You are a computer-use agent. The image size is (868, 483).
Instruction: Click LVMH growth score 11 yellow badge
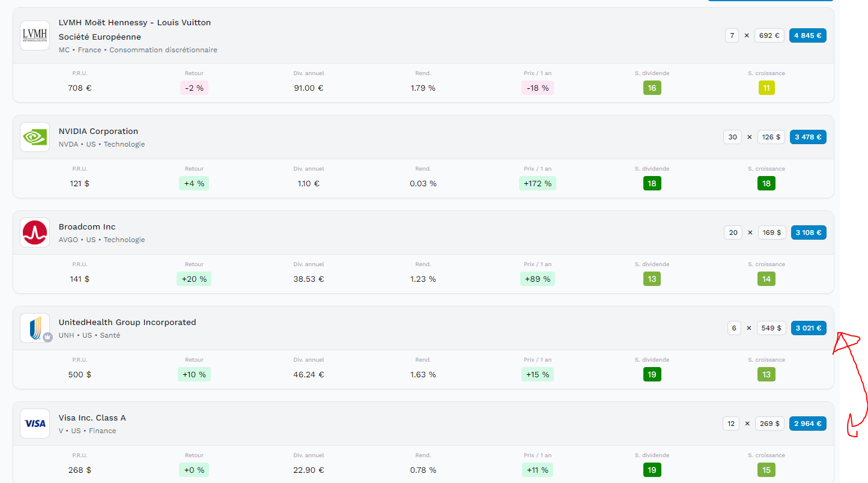(x=766, y=88)
